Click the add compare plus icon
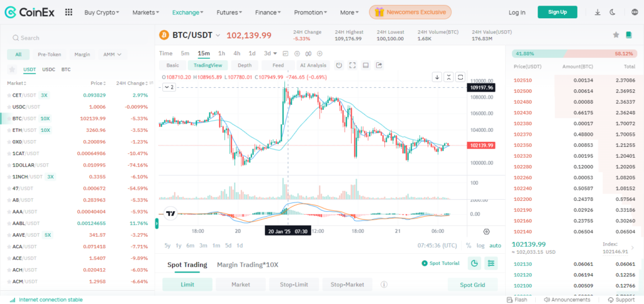This screenshot has height=304, width=644. pos(319,53)
